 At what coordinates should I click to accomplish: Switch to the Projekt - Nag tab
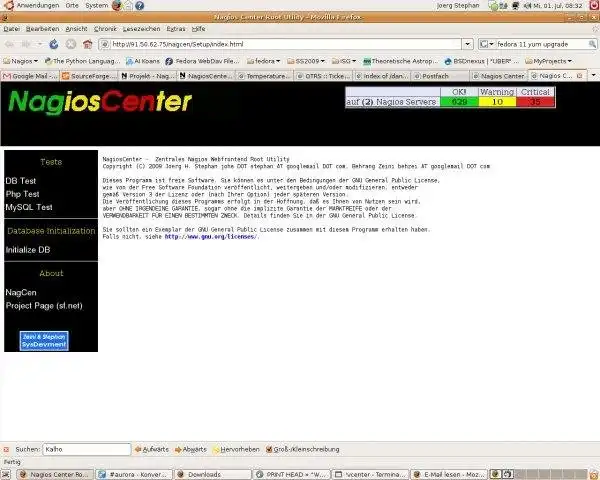point(148,76)
